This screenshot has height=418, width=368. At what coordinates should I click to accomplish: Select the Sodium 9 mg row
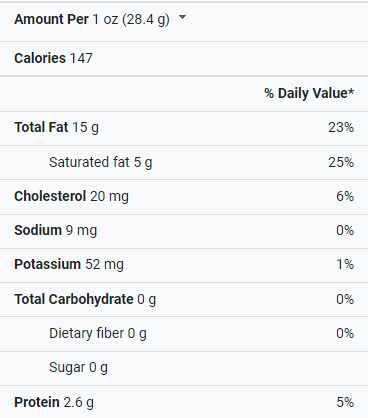tap(184, 231)
